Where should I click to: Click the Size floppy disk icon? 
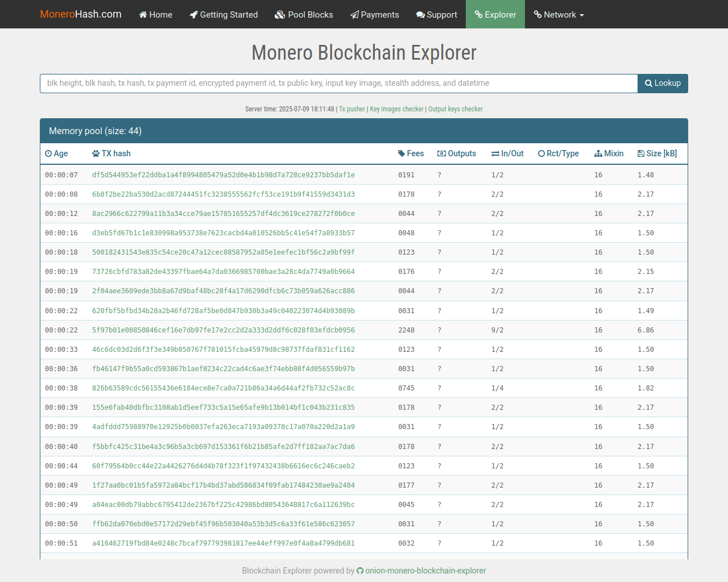(x=641, y=153)
